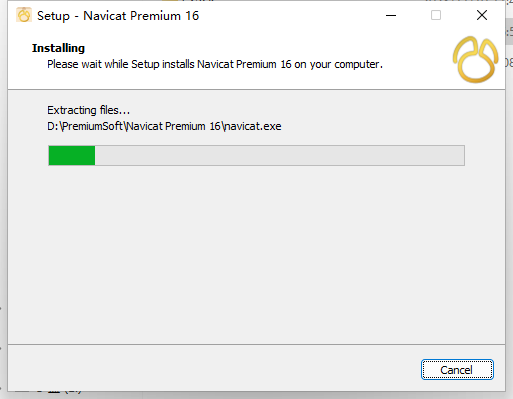
Task: Click the "Setup - Navicat Premium 16" title text
Action: coord(118,16)
